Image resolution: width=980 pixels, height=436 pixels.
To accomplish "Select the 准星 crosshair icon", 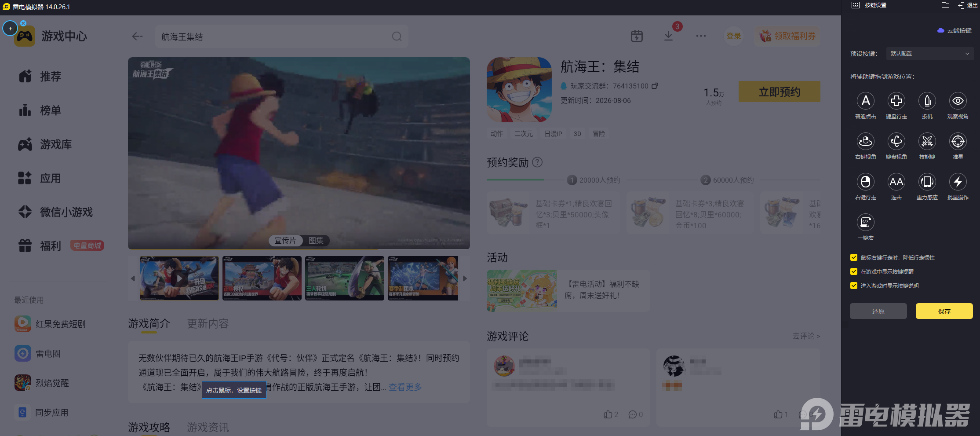I will click(958, 142).
